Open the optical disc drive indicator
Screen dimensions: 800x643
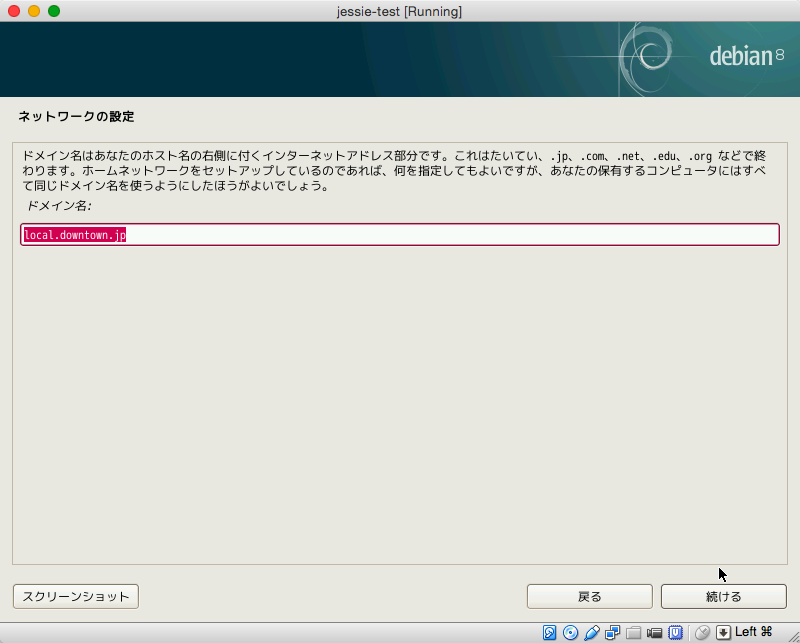point(570,632)
